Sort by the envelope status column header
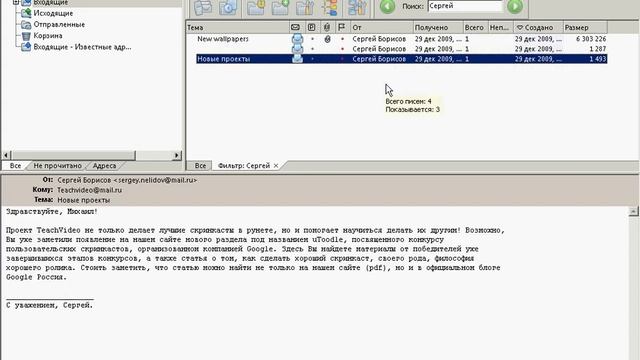The height and width of the screenshot is (360, 640). 296,27
